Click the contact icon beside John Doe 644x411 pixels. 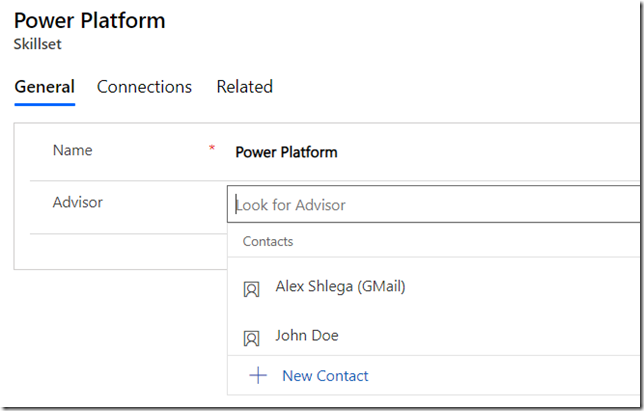pos(251,338)
